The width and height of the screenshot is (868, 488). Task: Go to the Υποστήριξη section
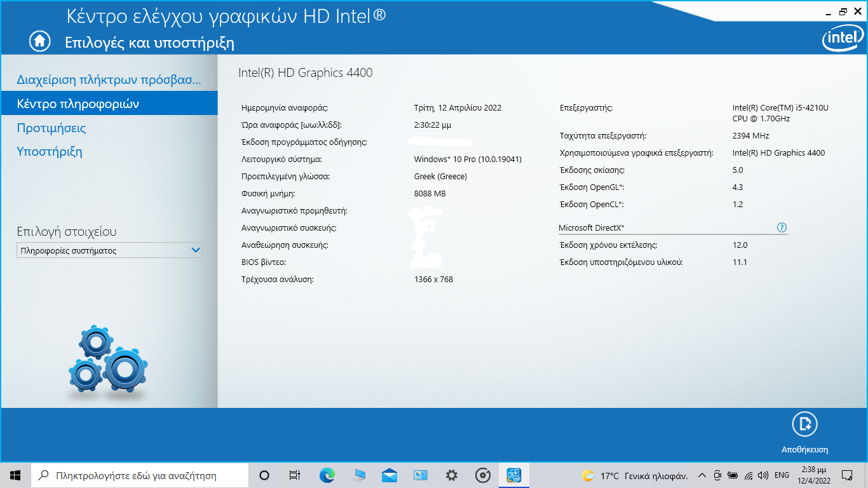click(x=50, y=151)
